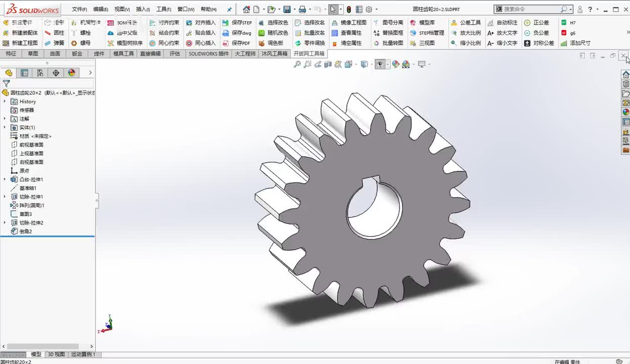
Task: Click 随机改色 tool
Action: tap(273, 33)
